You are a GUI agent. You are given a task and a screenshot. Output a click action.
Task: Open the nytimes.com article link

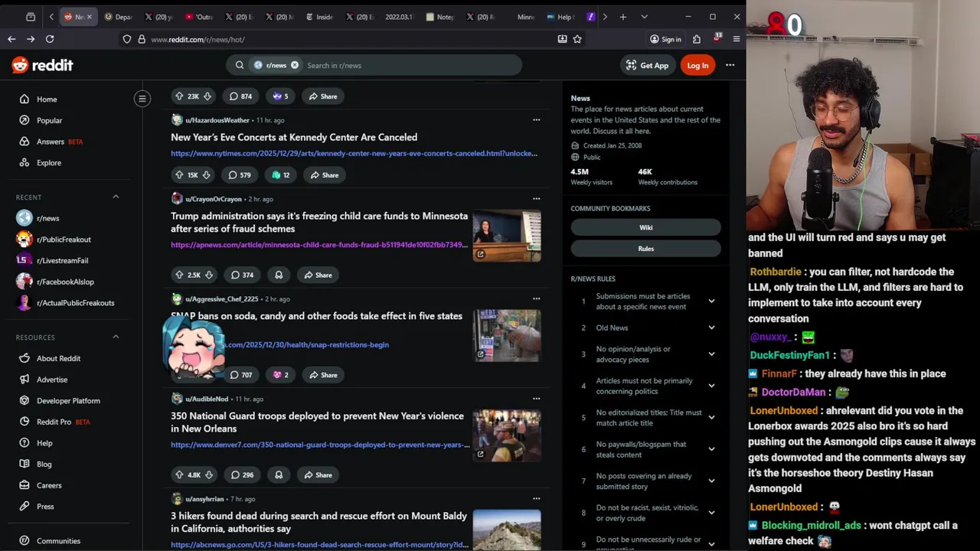[x=354, y=153]
